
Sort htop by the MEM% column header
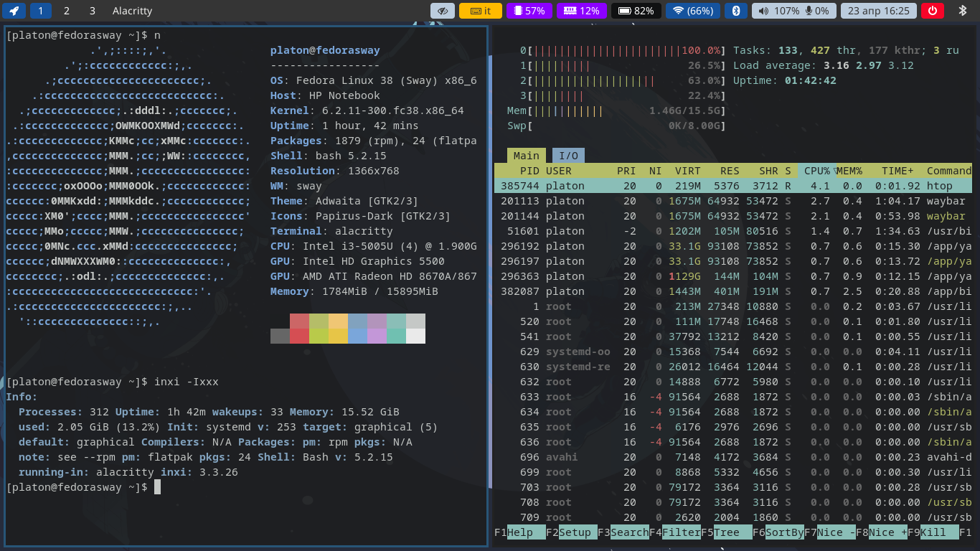point(849,171)
